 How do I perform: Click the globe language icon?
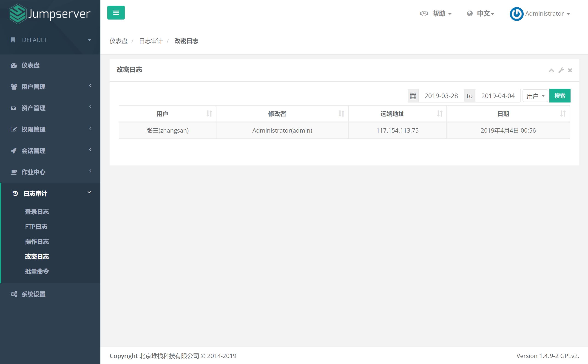[x=469, y=14]
